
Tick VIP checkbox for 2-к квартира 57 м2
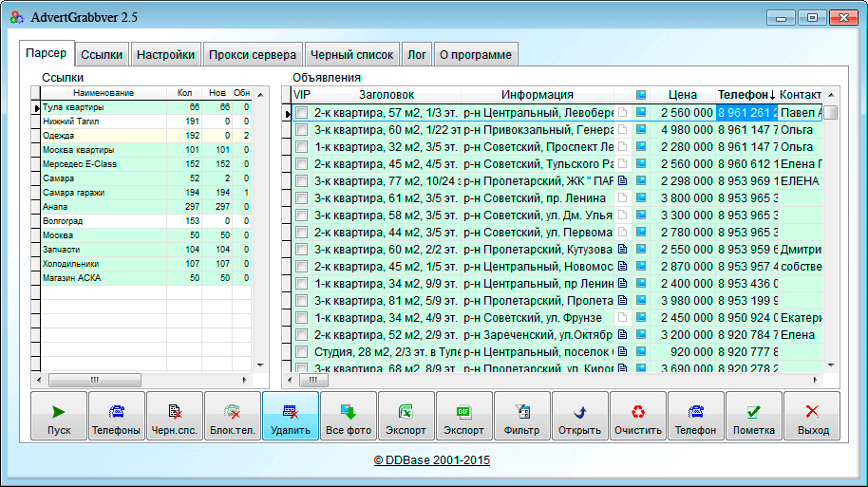pos(302,113)
